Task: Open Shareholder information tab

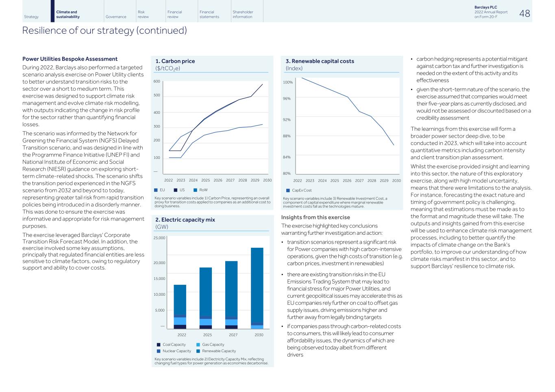Action: (242, 15)
